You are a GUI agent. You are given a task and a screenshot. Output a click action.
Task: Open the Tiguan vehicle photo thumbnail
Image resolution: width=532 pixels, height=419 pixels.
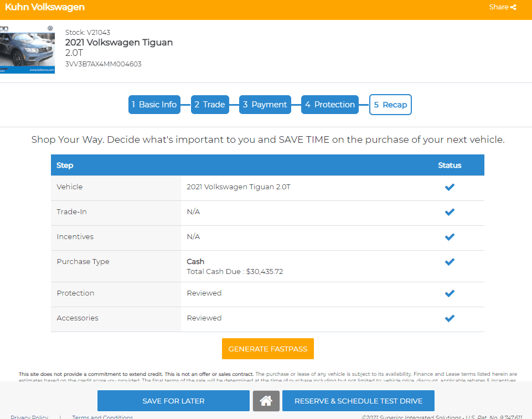point(27,49)
